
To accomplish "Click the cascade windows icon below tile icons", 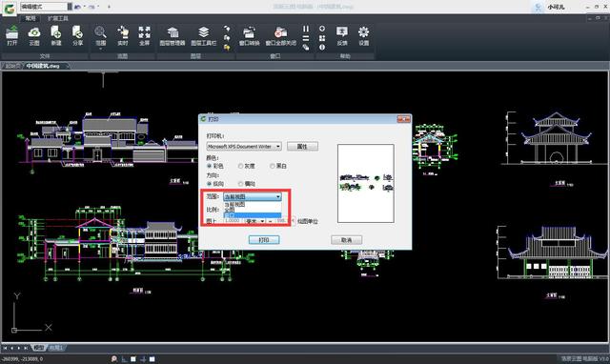I will point(306,47).
